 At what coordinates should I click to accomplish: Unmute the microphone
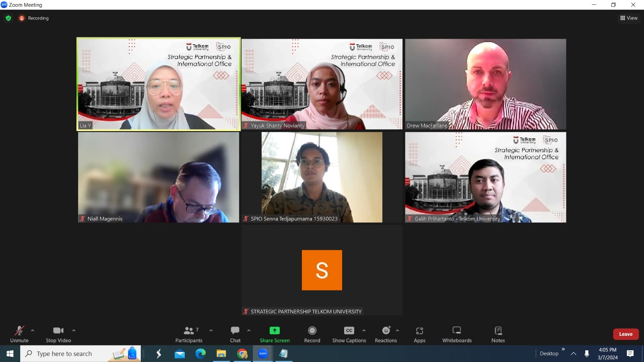click(19, 334)
